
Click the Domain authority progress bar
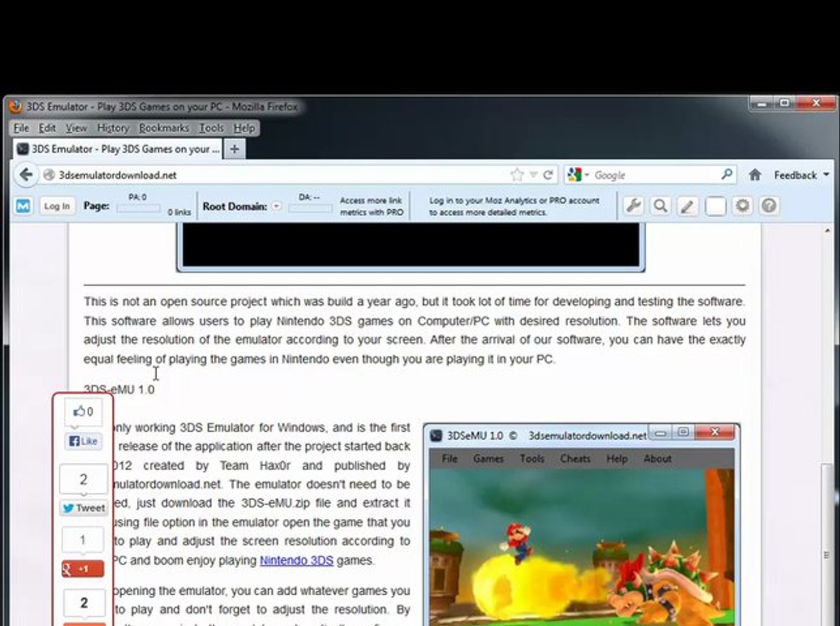(310, 209)
